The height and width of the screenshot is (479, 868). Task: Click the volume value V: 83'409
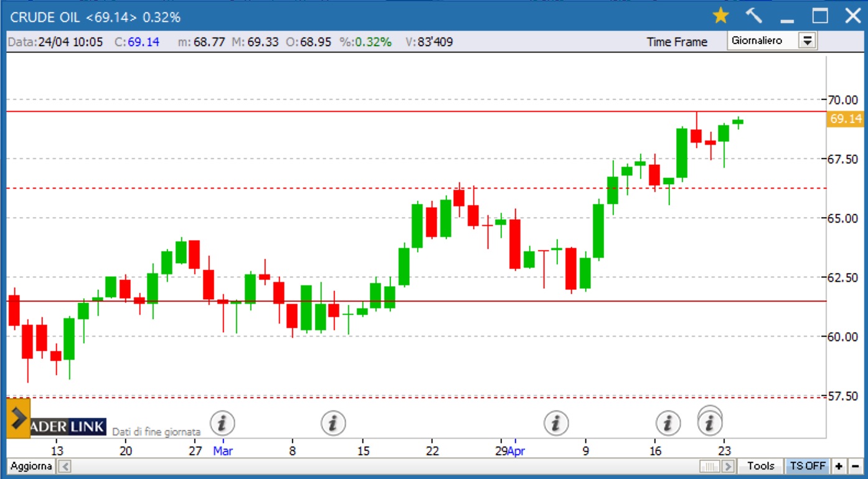coord(428,42)
